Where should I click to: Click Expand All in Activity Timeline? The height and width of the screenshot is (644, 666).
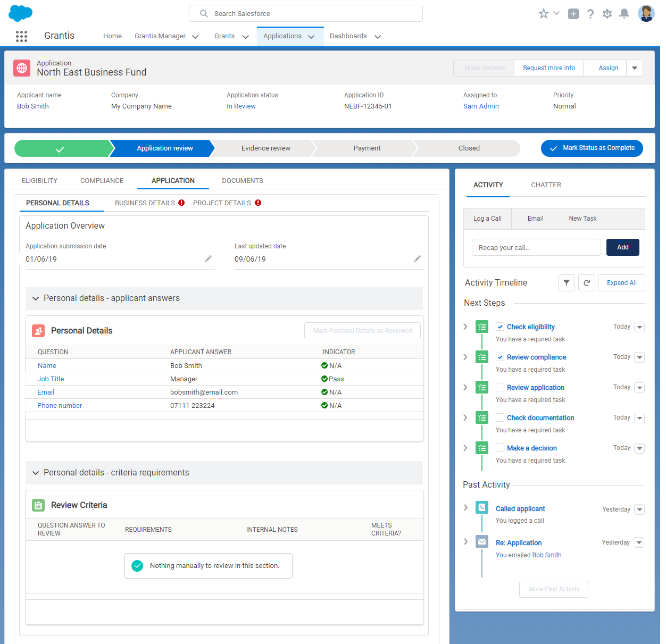(622, 283)
